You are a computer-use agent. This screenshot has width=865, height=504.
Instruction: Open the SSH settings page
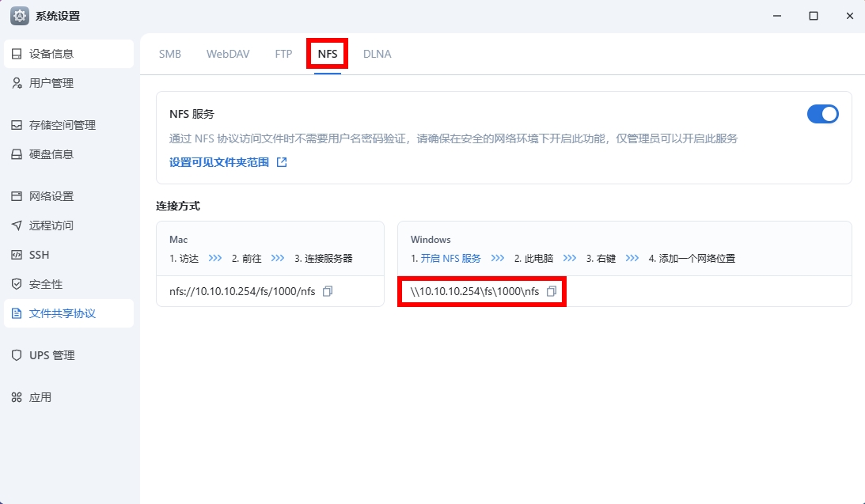[x=40, y=255]
